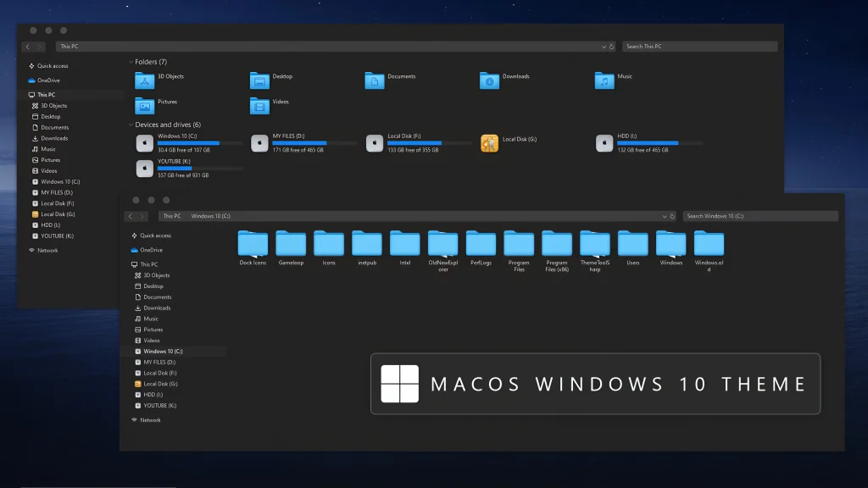Open the Program Files (x86) folder

tap(557, 244)
